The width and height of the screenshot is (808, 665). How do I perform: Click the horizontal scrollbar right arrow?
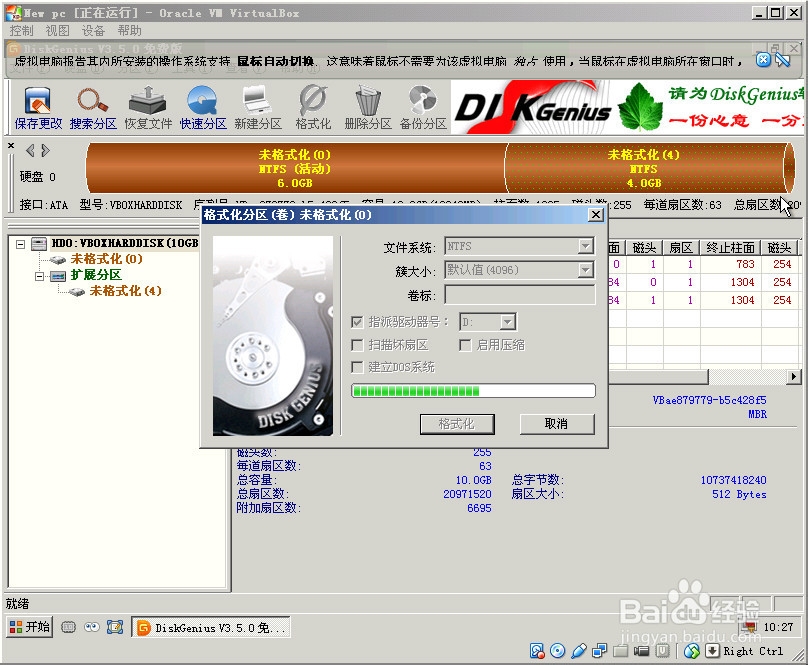[794, 377]
